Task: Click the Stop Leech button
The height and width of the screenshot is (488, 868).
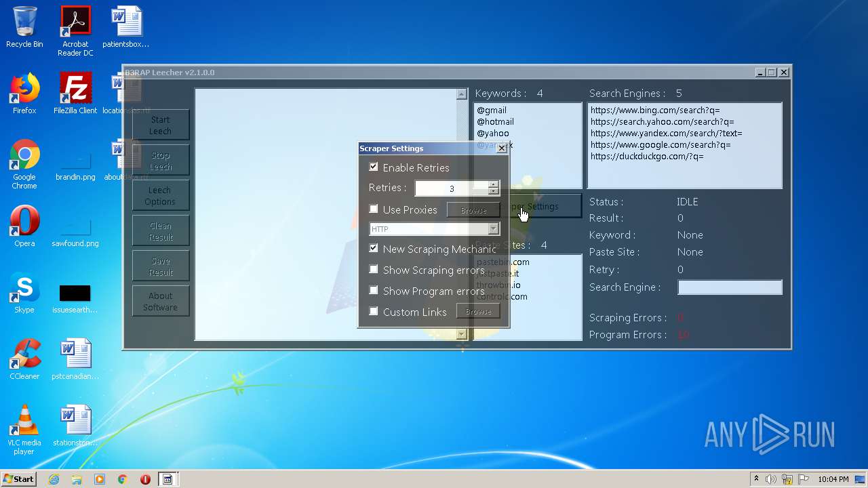Action: tap(161, 161)
